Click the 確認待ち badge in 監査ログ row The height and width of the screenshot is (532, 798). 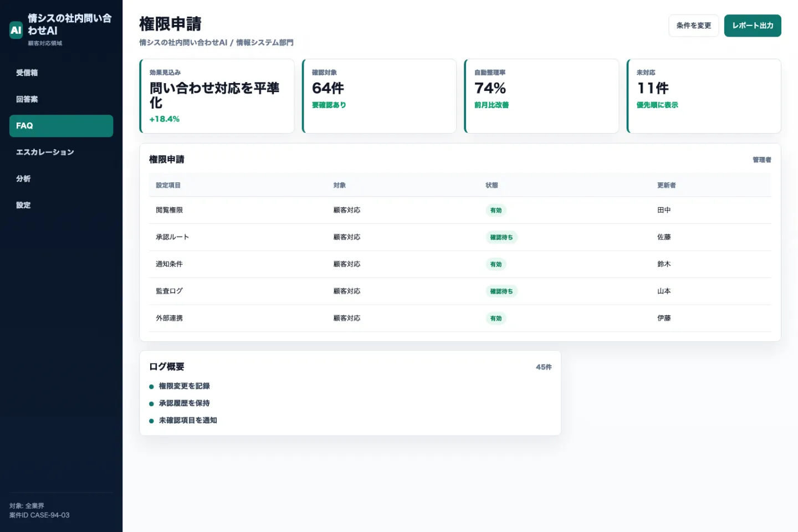pyautogui.click(x=502, y=291)
